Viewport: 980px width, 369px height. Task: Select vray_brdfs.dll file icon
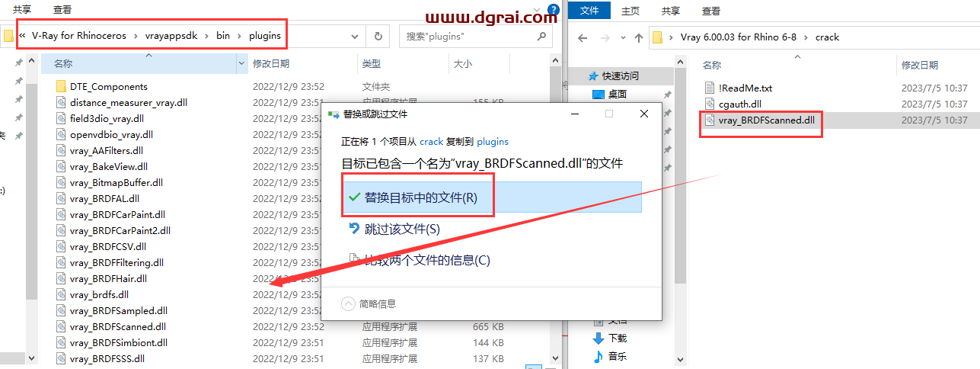(62, 294)
